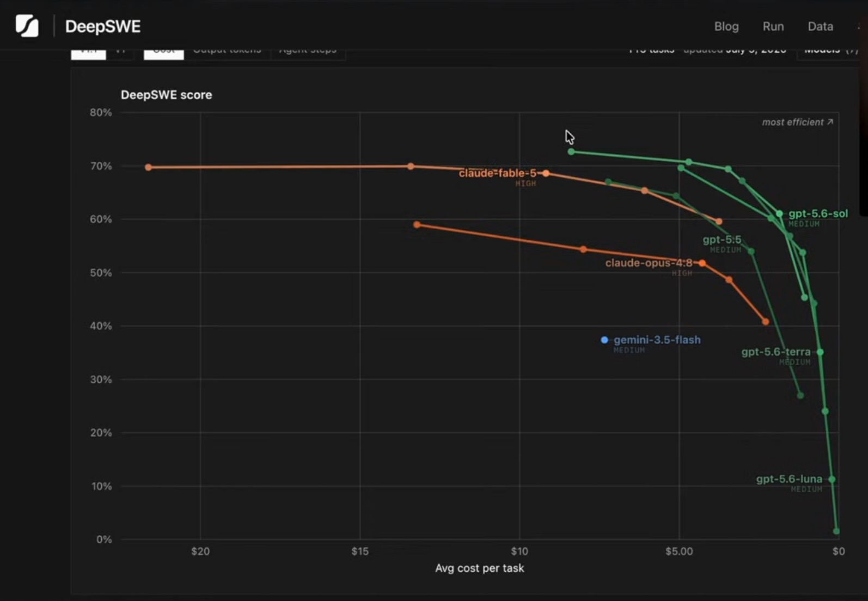
Task: Select the gpt-5.6-sol MEDIUM data point
Action: point(779,213)
